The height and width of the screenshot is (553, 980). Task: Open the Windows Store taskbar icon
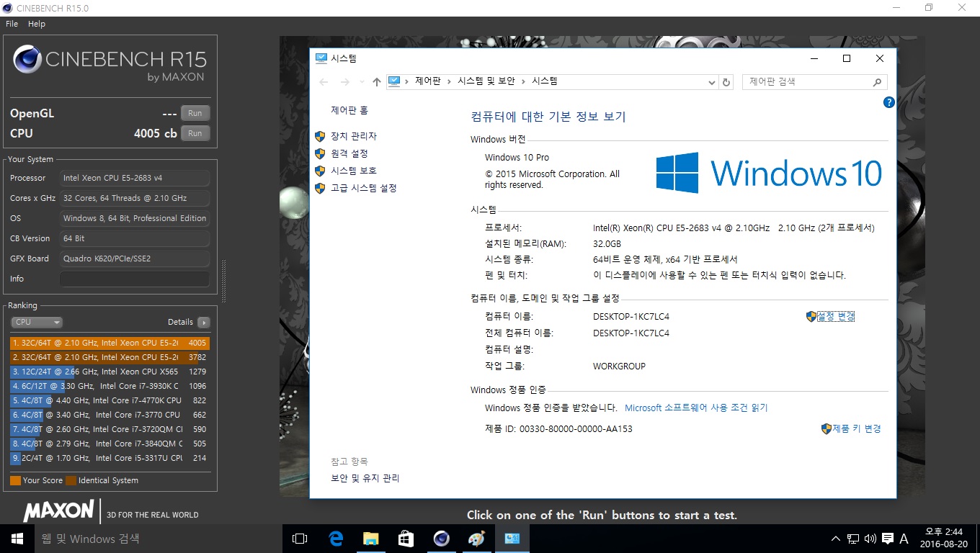(x=406, y=539)
